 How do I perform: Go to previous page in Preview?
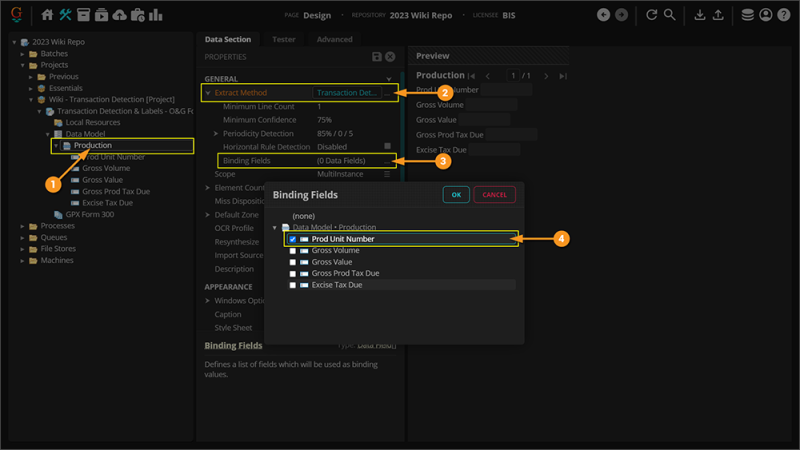[x=488, y=76]
